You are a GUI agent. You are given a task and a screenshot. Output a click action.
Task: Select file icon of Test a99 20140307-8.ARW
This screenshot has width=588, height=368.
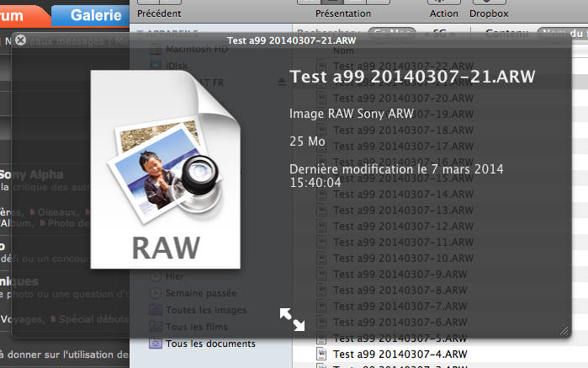321,291
